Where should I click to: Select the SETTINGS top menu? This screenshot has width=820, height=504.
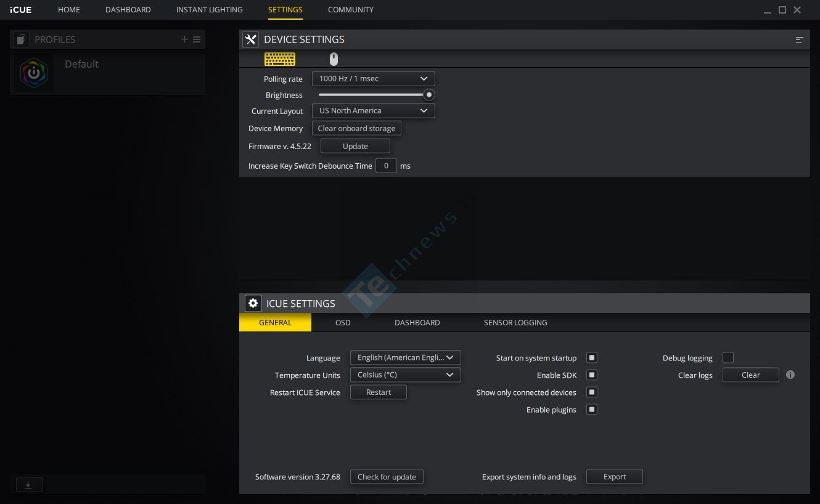pos(285,10)
